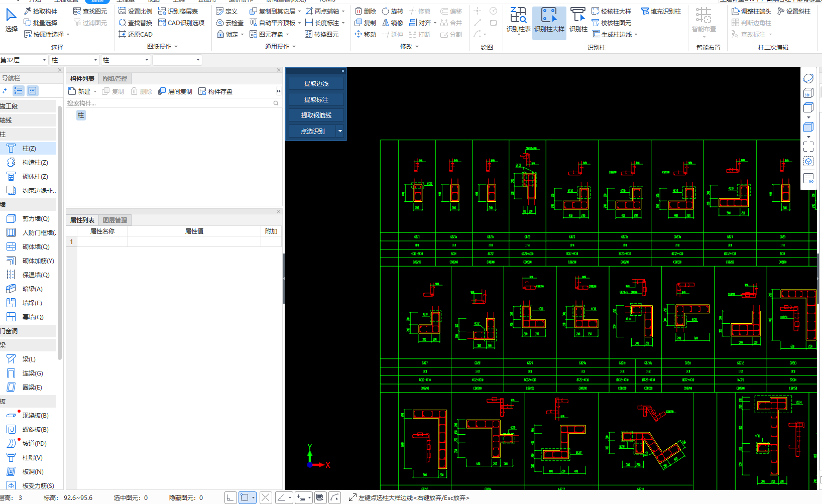822x504 pixels.
Task: Open 查找图元 tool
Action: 90,11
